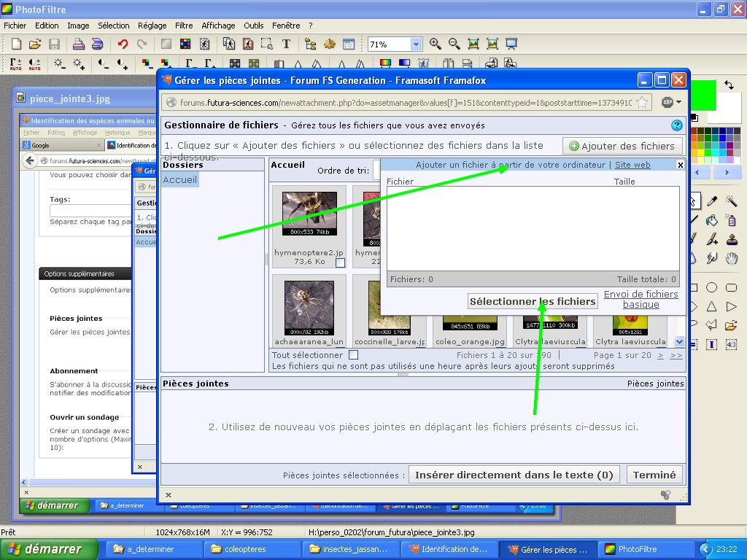Open the preferences gear icon in the toolbar
Screen dimensions: 747x560
pyautogui.click(x=330, y=44)
